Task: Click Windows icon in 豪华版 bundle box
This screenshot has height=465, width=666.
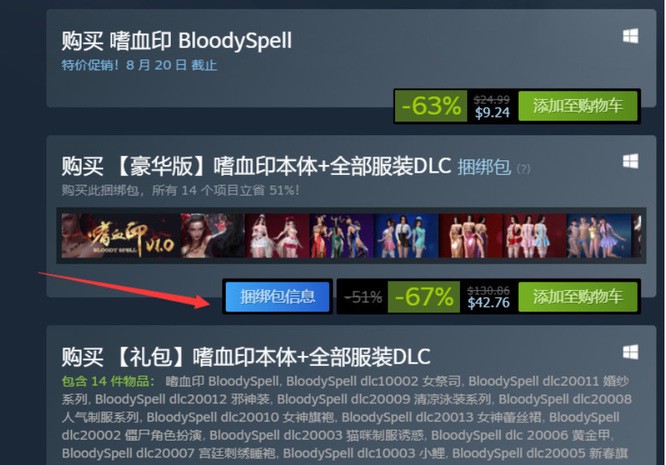Action: click(631, 161)
